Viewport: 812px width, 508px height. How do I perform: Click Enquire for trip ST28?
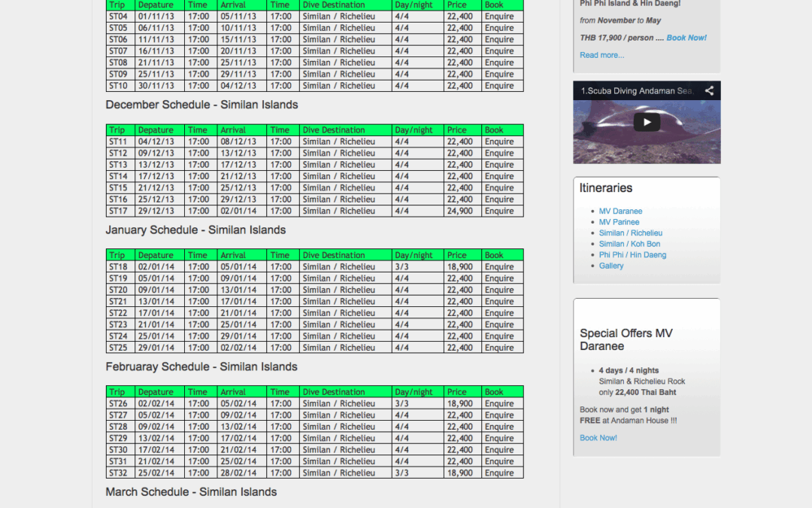(x=499, y=427)
